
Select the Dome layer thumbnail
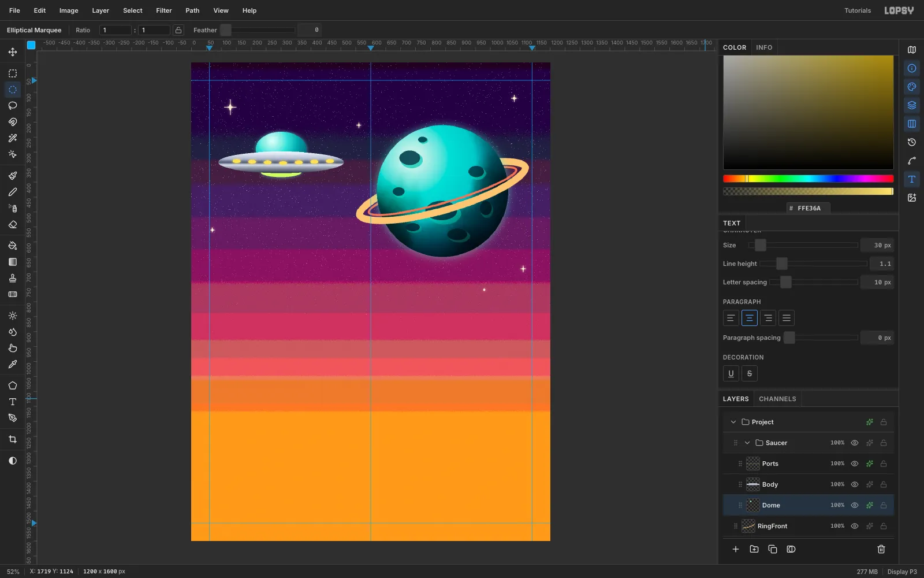point(753,505)
